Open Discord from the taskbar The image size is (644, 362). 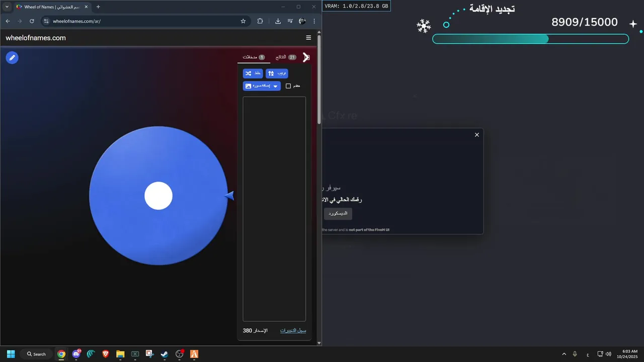76,354
